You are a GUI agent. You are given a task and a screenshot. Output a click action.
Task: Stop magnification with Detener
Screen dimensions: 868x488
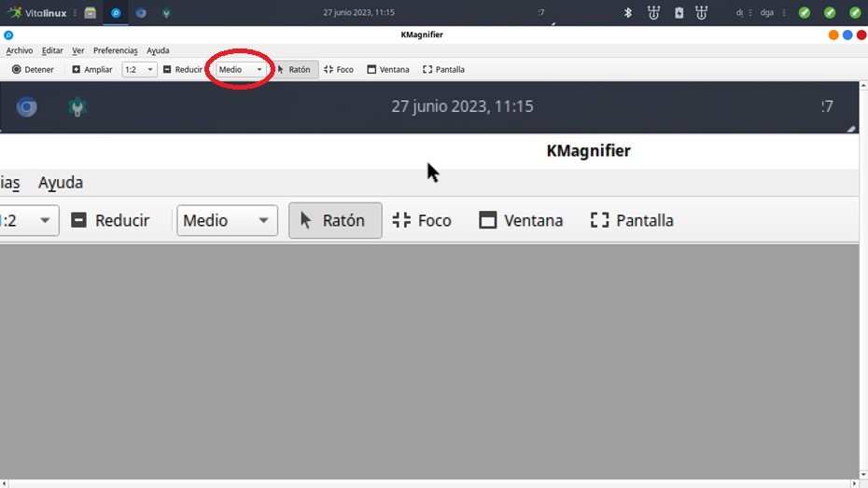coord(34,69)
